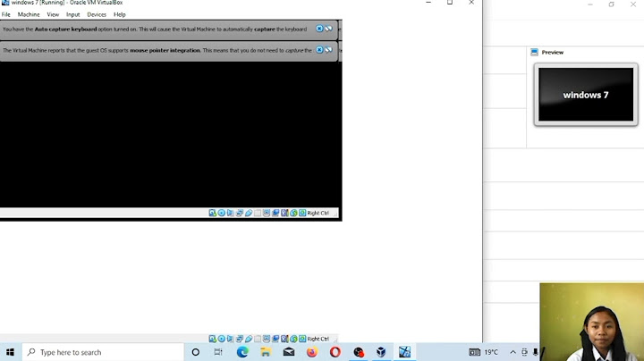Image resolution: width=644 pixels, height=361 pixels.
Task: Switch to VirtualBox Manager cube taskbar icon
Action: 381,352
